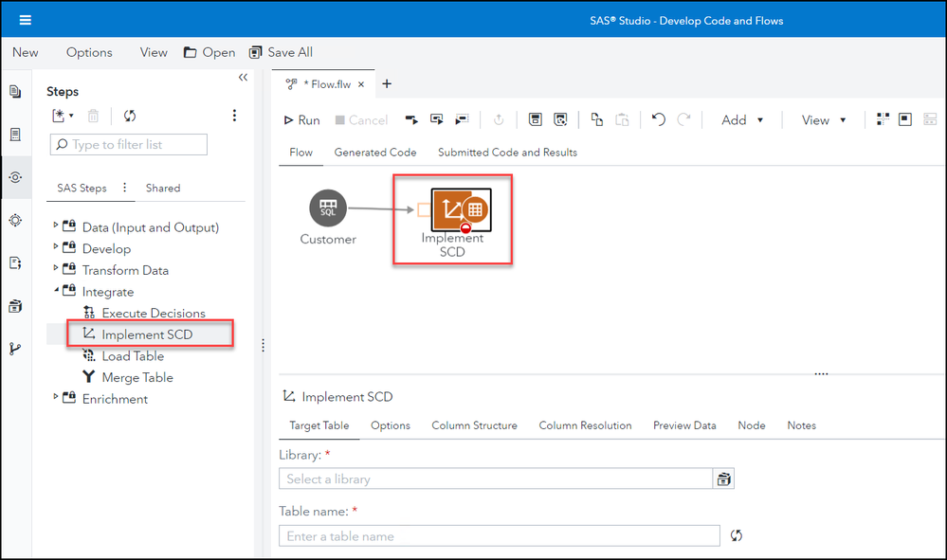
Task: Open the Git repositories sidebar icon
Action: coord(16,349)
